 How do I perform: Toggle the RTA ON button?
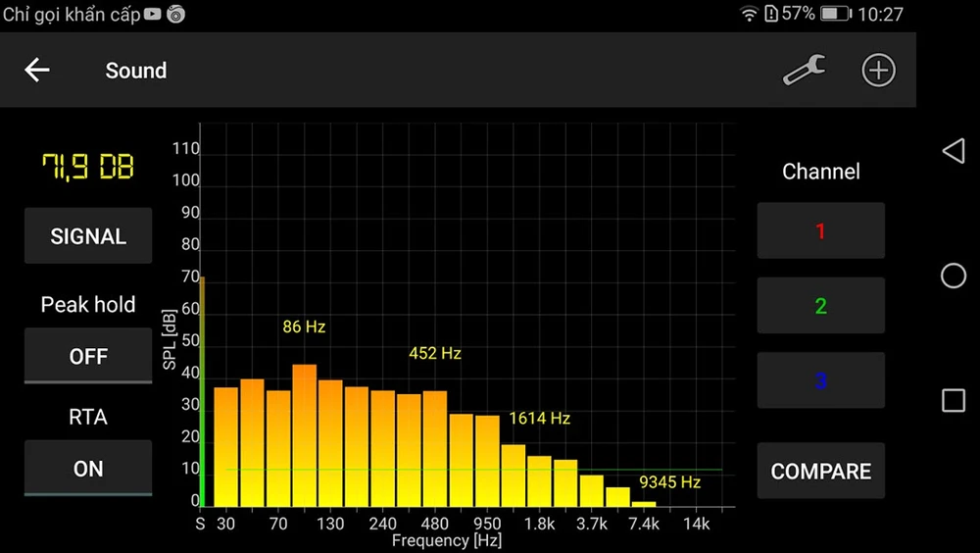[x=88, y=469]
